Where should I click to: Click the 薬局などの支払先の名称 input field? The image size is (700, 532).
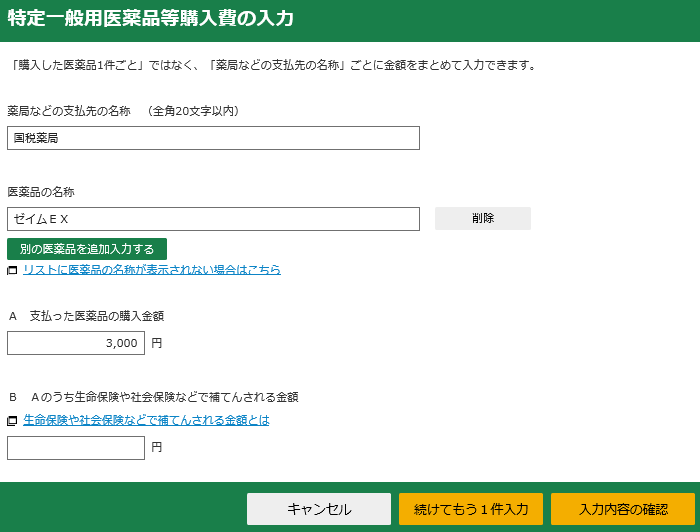(x=213, y=138)
